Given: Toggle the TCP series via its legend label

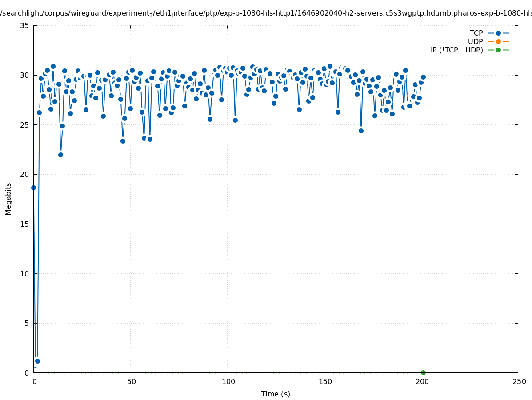Looking at the screenshot, I should (x=476, y=33).
